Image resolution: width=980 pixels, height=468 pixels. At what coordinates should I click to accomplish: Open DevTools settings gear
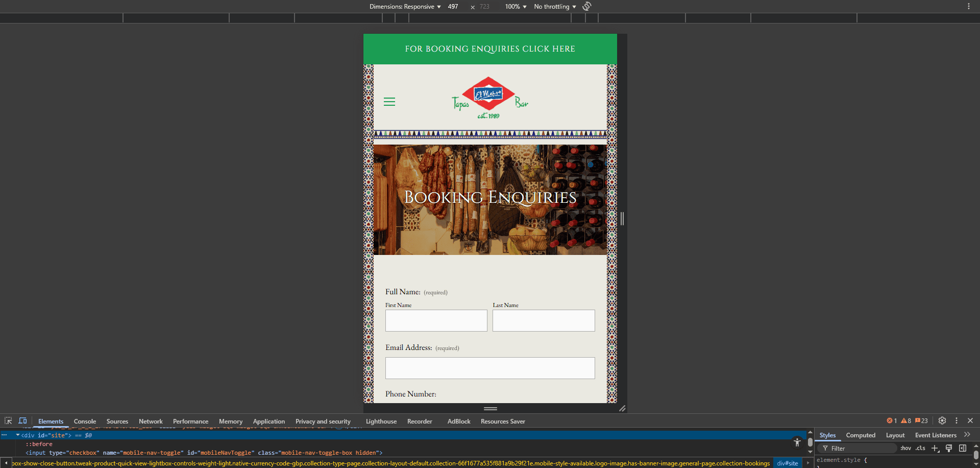coord(942,420)
